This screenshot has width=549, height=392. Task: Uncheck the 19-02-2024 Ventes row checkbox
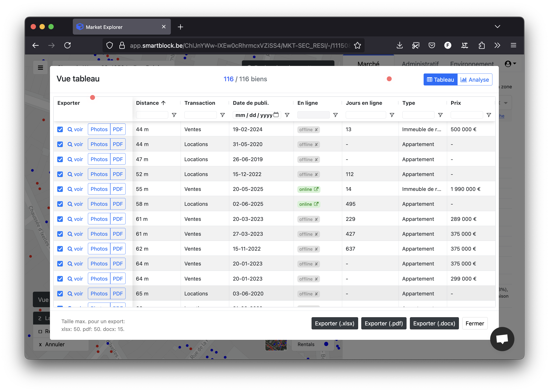coord(60,129)
